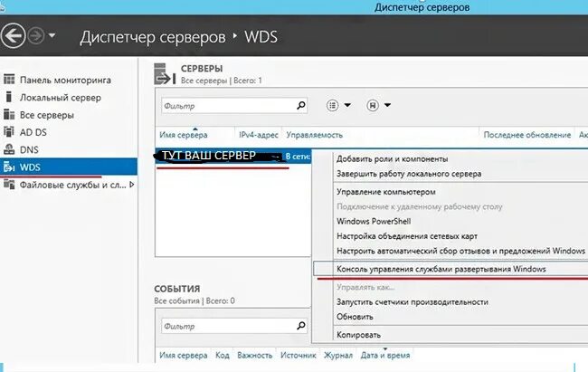
Task: Open Панель мониторинга in the sidebar
Action: point(65,80)
